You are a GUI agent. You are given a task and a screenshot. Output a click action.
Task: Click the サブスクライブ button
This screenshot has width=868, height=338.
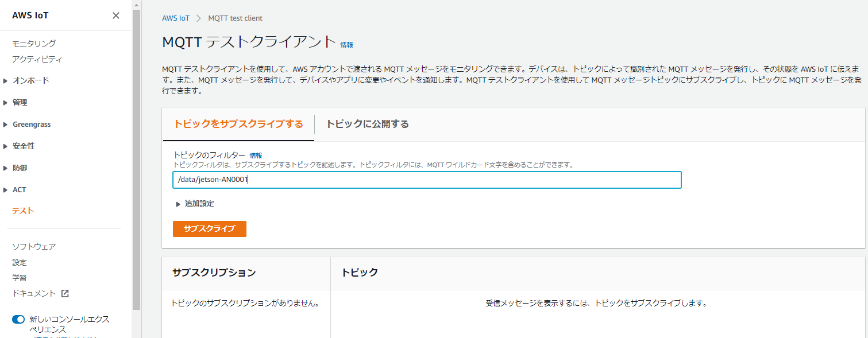210,228
